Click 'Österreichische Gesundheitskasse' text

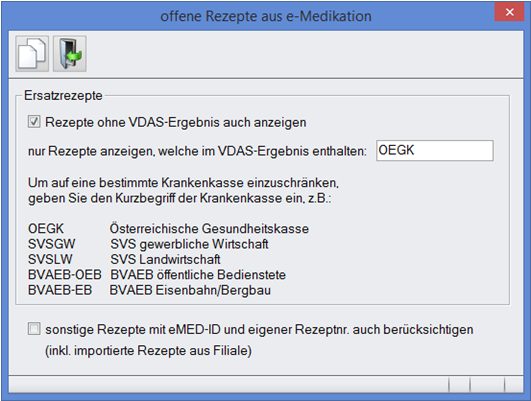(x=209, y=229)
